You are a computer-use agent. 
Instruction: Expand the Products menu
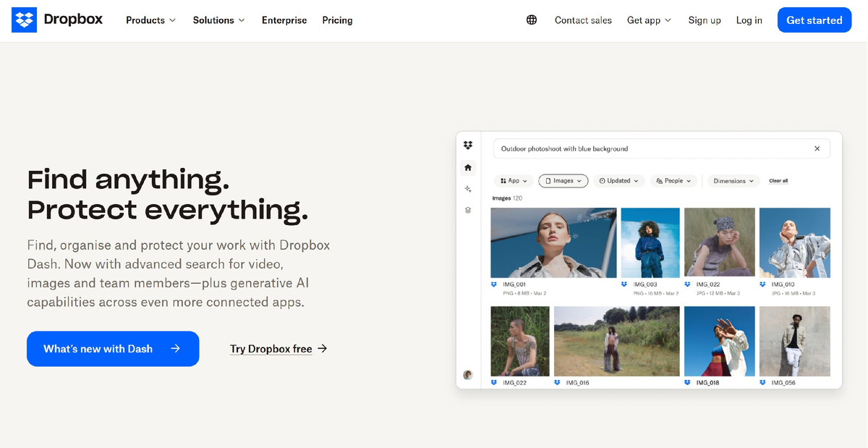point(150,20)
